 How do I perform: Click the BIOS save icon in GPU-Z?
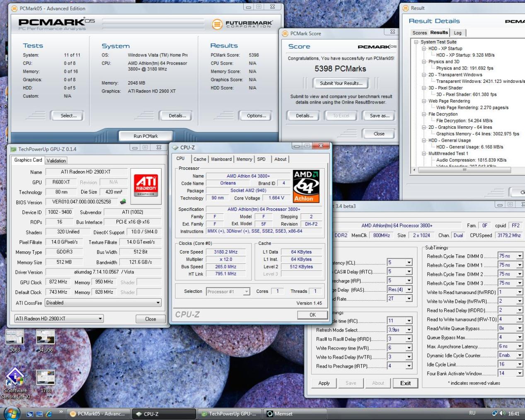123,202
